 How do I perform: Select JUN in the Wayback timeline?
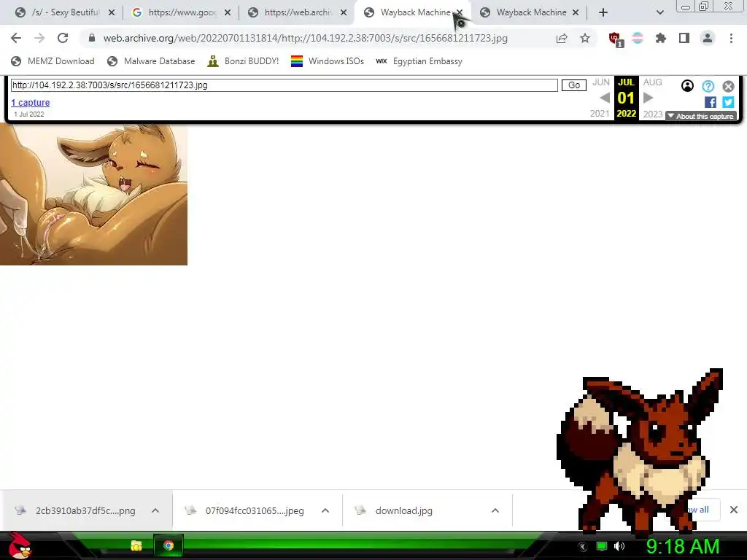coord(600,82)
